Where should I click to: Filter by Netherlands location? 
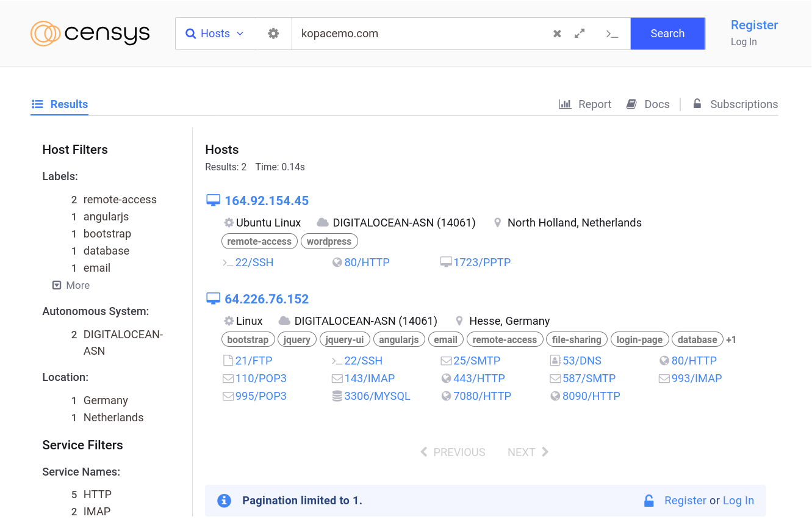click(x=113, y=418)
